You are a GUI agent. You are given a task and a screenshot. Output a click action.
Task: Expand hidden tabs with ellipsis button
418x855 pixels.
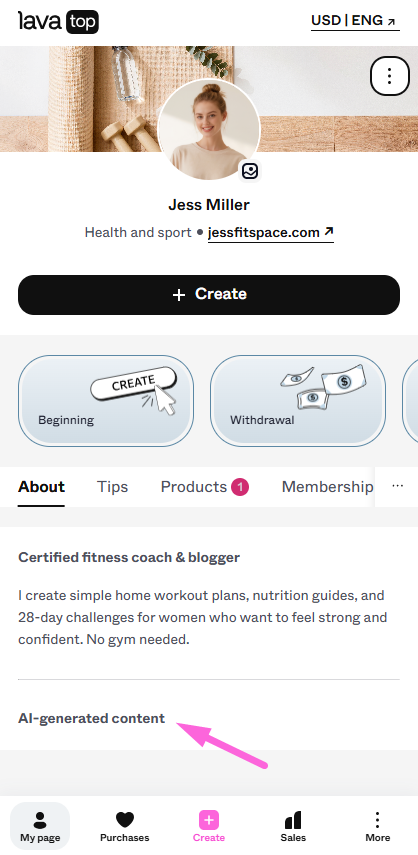[x=398, y=486]
